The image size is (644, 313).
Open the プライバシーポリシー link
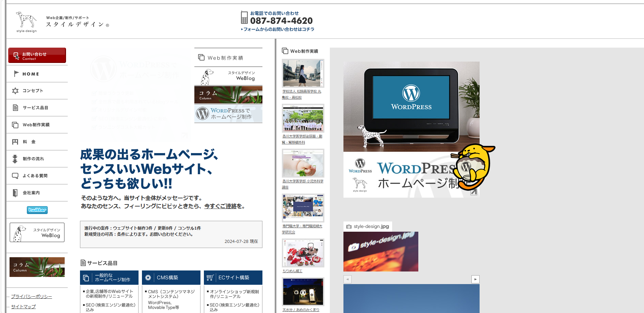point(31,297)
